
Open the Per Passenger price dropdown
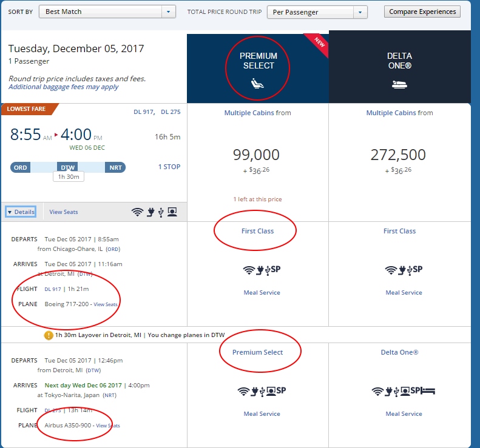(360, 12)
